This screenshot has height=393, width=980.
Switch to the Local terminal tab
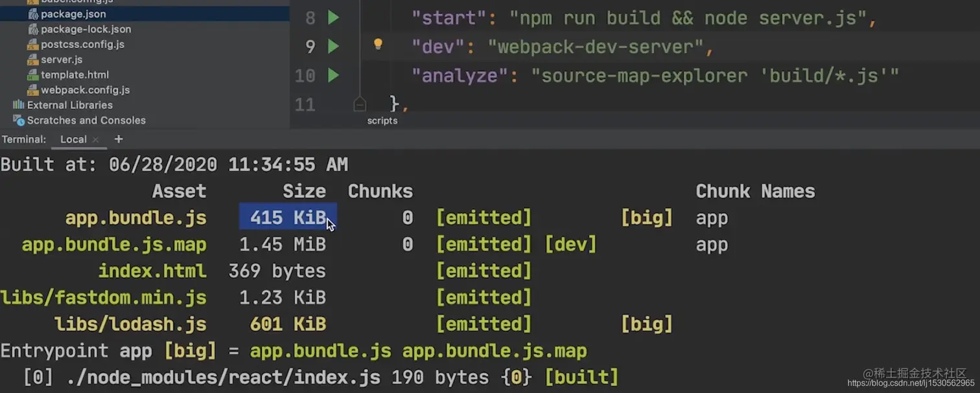point(73,139)
